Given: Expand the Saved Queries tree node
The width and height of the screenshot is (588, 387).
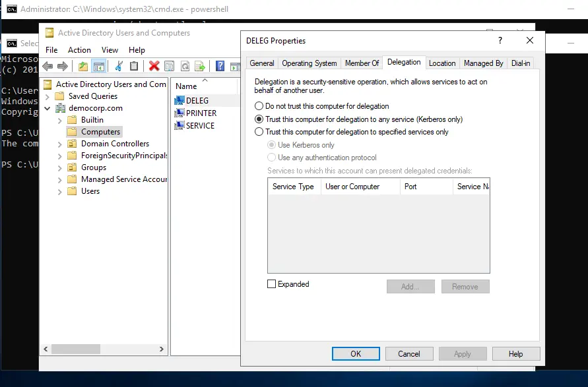Looking at the screenshot, I should (x=48, y=96).
